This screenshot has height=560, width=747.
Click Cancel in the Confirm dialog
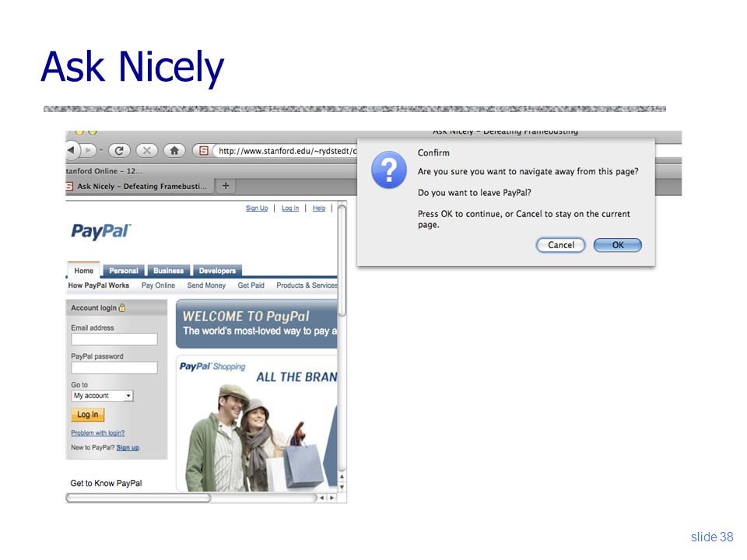click(561, 245)
